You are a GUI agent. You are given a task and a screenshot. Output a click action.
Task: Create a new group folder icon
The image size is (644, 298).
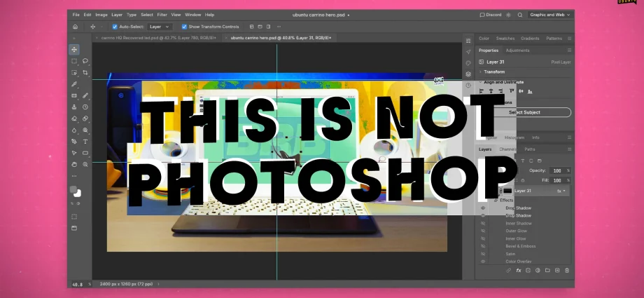pos(547,271)
